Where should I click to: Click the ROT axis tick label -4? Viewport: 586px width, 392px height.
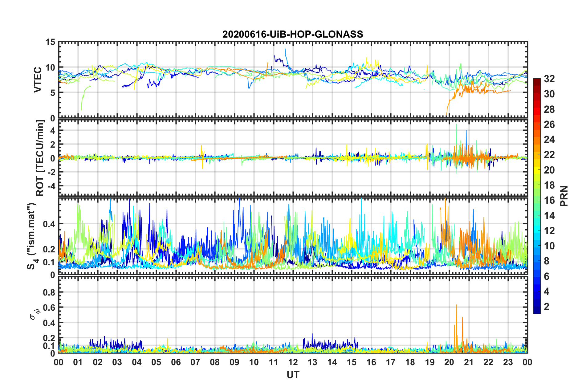pyautogui.click(x=51, y=186)
